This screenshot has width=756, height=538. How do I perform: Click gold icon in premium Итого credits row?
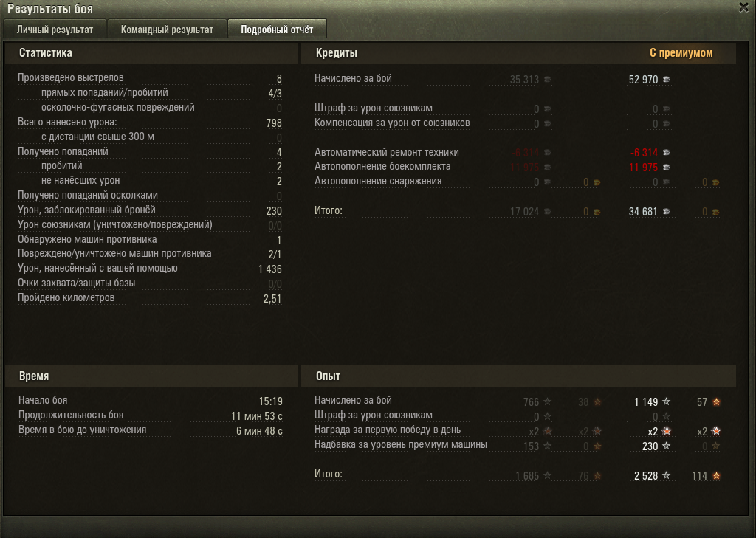click(x=716, y=212)
